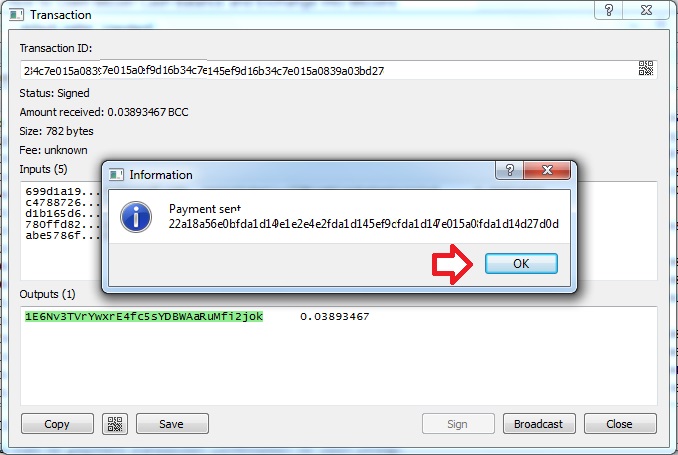
Task: Close the Transaction window via title bar X
Action: 646,10
